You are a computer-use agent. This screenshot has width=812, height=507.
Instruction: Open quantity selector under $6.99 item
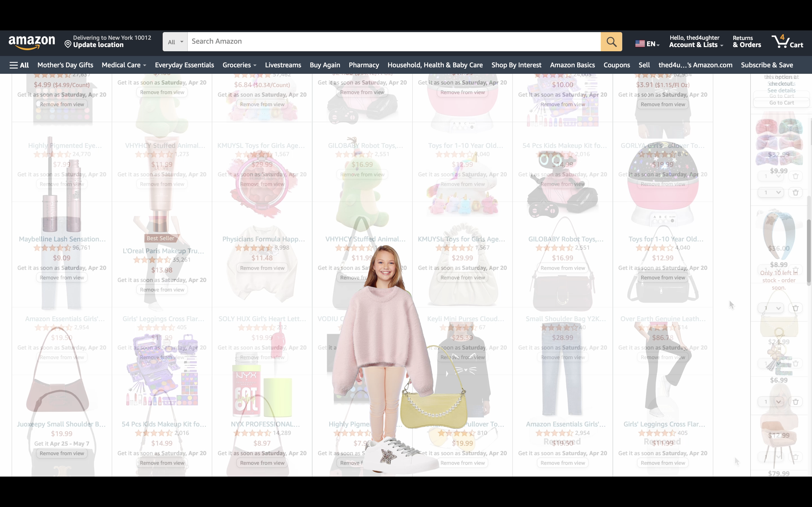[x=771, y=402]
